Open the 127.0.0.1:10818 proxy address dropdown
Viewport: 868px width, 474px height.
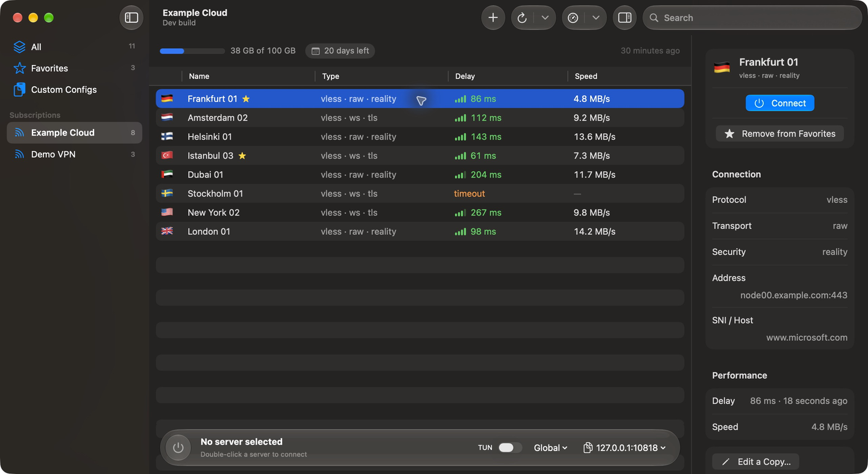coord(624,447)
